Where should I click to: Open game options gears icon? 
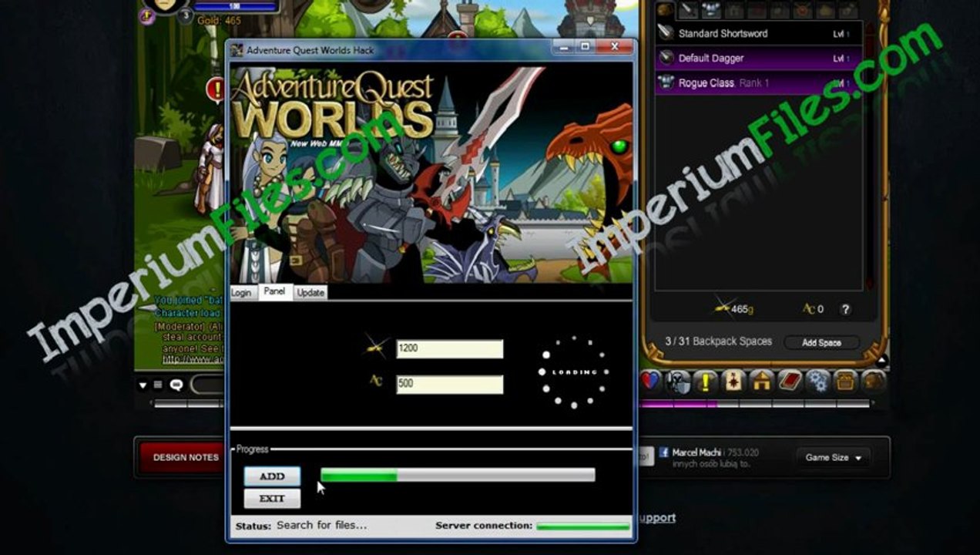pyautogui.click(x=817, y=381)
